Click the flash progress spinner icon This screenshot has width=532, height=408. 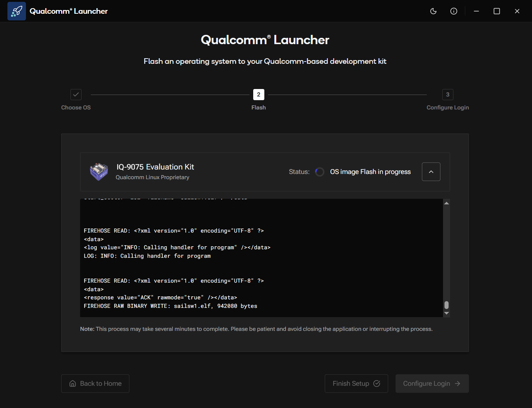tap(320, 172)
